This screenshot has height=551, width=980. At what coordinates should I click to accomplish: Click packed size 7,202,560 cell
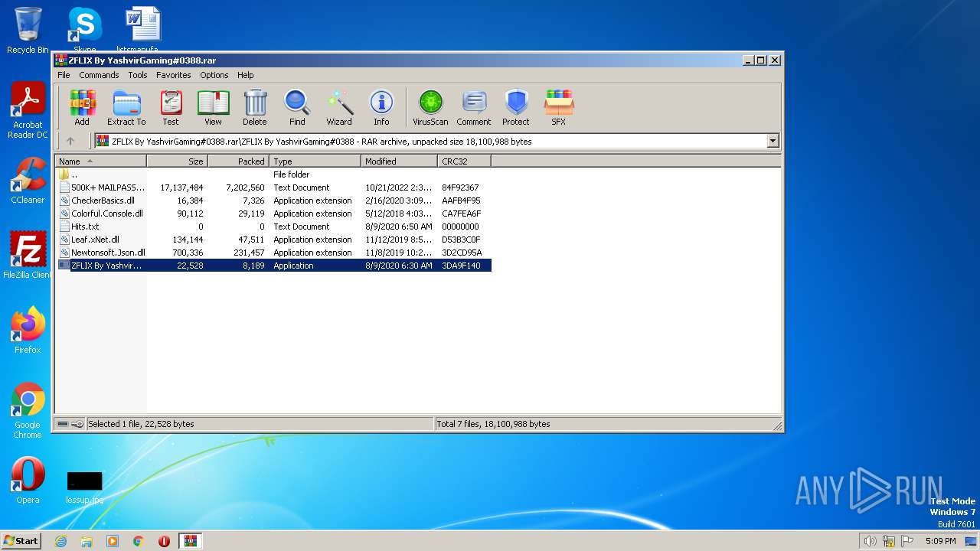245,187
